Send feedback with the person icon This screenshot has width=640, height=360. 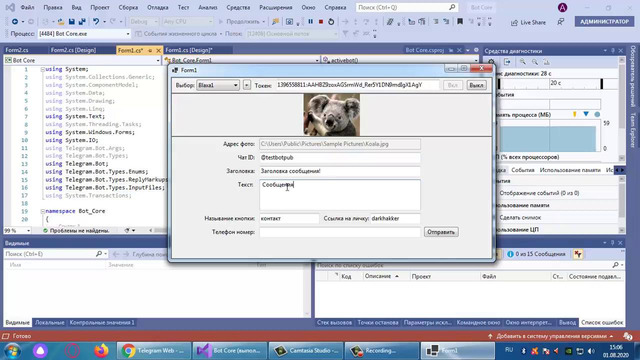561,22
